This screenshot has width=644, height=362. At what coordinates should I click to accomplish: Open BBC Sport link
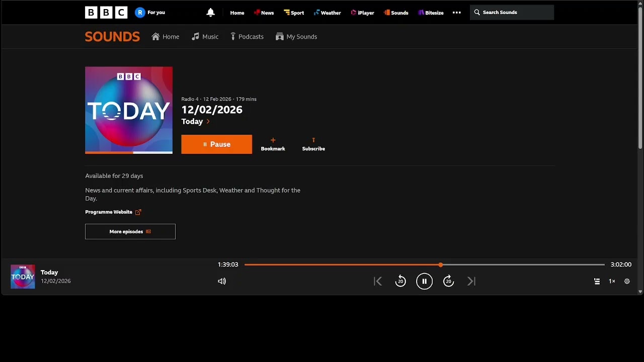(x=294, y=13)
